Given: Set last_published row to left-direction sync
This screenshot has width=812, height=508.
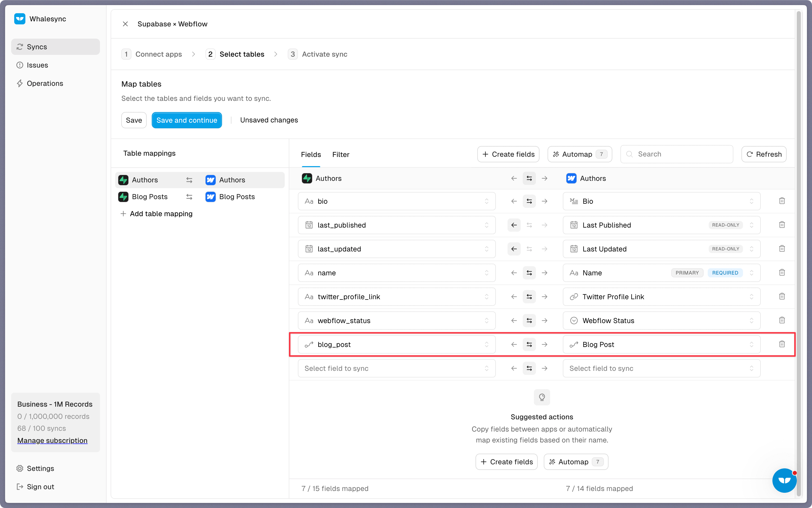Looking at the screenshot, I should pos(514,225).
